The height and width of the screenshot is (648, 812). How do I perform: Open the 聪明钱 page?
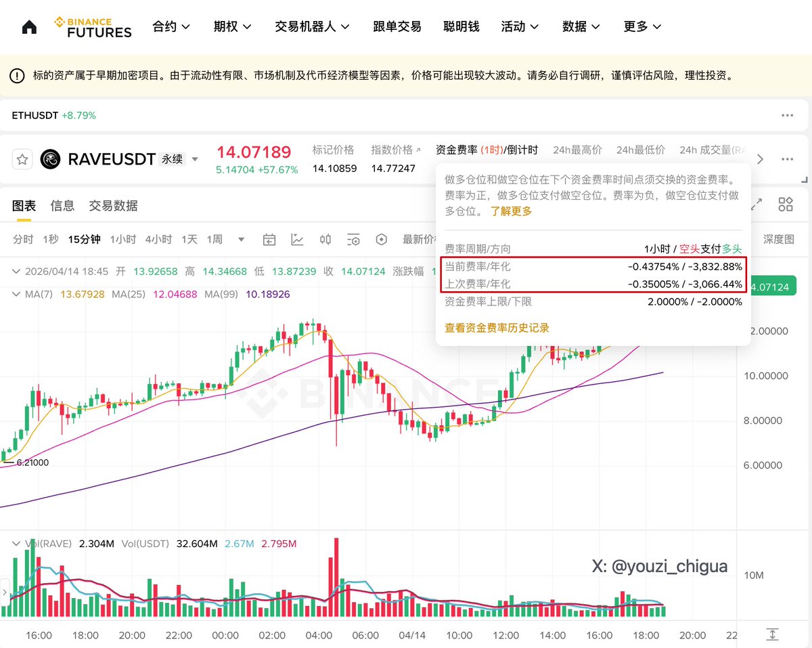(x=461, y=26)
